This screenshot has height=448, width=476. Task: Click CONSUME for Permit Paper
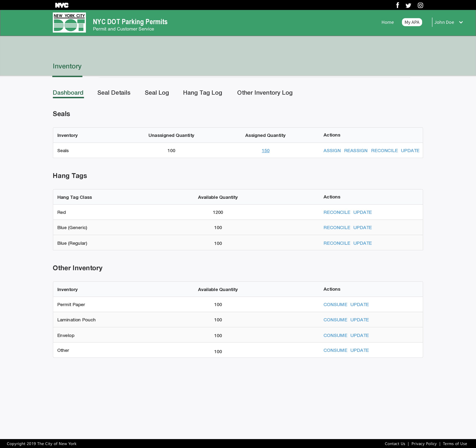coord(335,305)
